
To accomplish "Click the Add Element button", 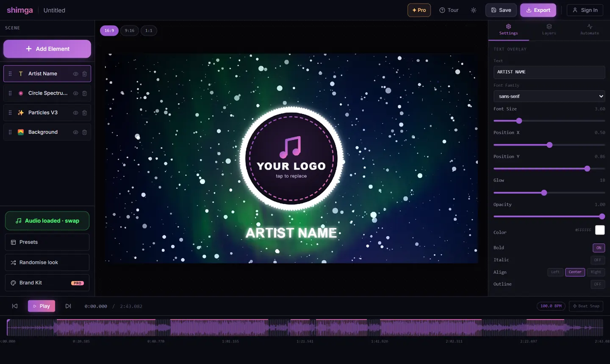I will pyautogui.click(x=47, y=49).
